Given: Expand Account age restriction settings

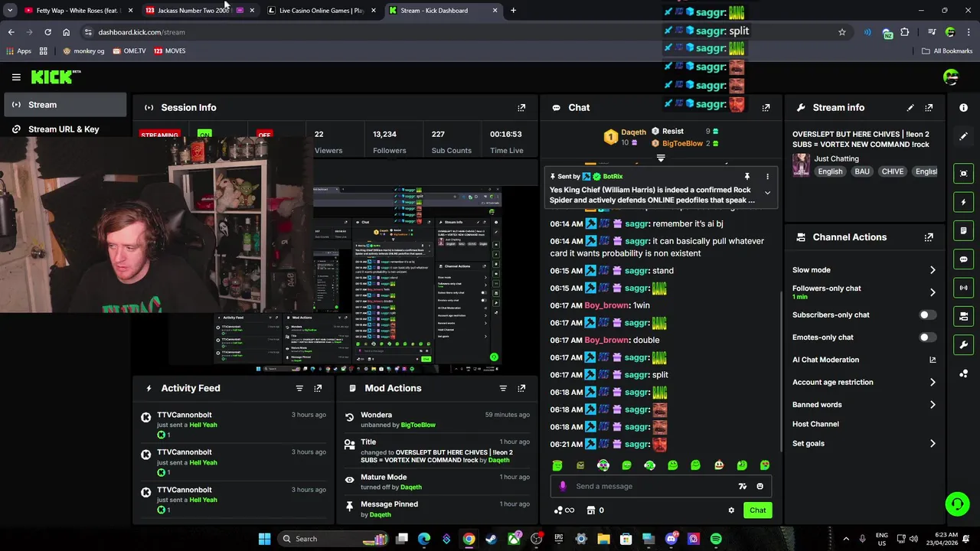Looking at the screenshot, I should tap(933, 382).
